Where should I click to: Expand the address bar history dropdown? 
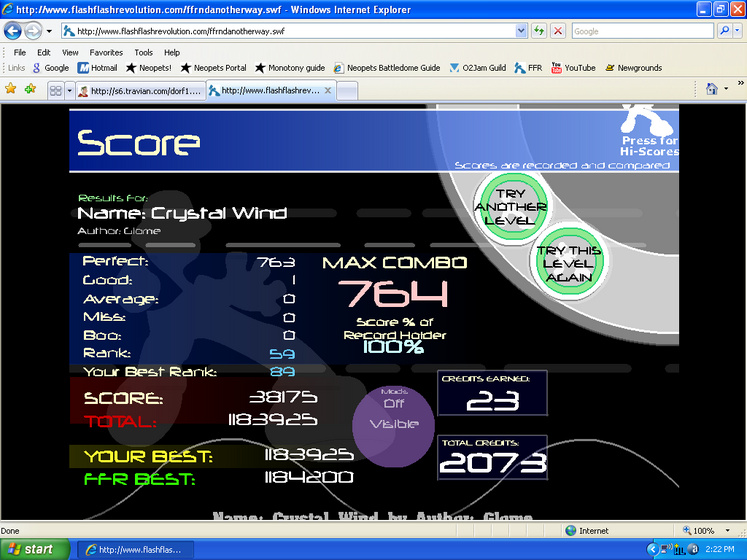point(521,31)
